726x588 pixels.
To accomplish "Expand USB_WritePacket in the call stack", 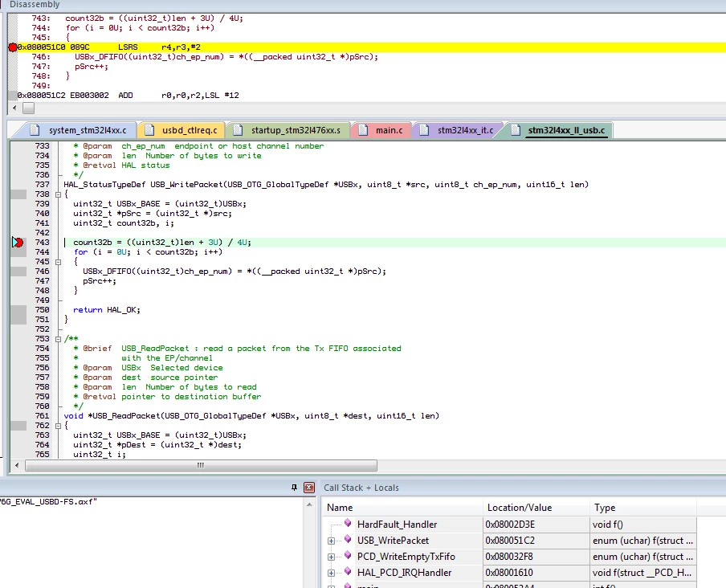I will click(331, 541).
